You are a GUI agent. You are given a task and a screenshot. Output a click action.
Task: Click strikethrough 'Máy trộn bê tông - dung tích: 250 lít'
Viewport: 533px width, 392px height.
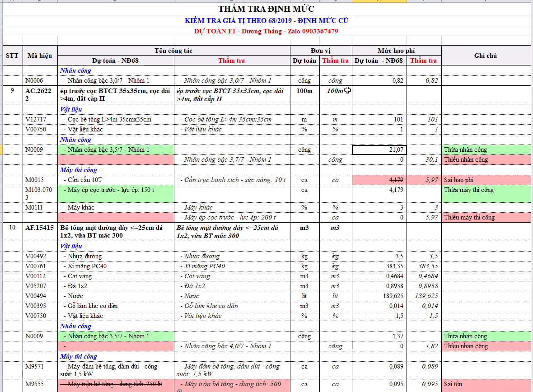coord(116,386)
